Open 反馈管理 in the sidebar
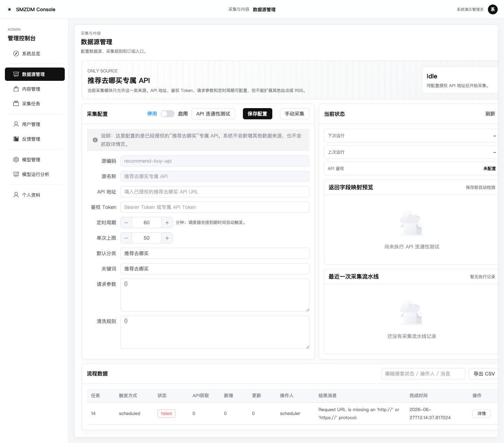This screenshot has width=504, height=443. (35, 139)
